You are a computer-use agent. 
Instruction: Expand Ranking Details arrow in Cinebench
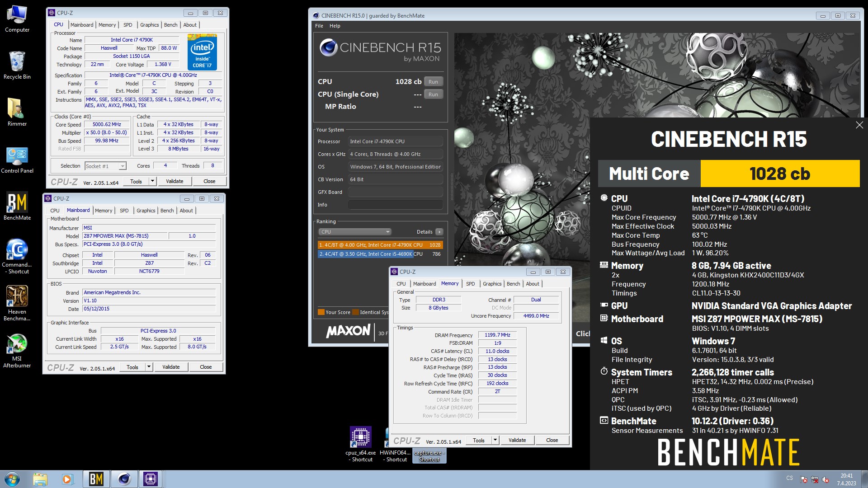(x=439, y=232)
